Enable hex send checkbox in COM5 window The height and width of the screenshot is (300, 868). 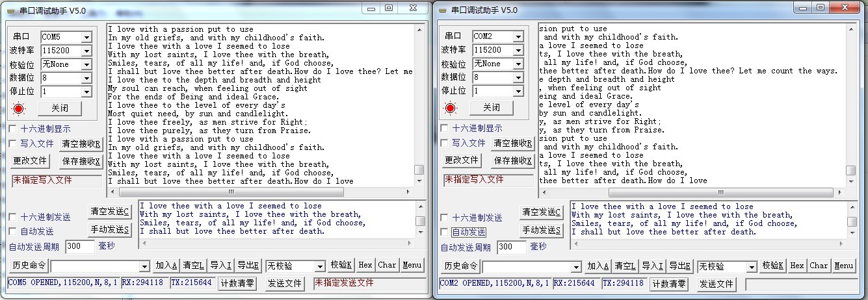pos(13,217)
